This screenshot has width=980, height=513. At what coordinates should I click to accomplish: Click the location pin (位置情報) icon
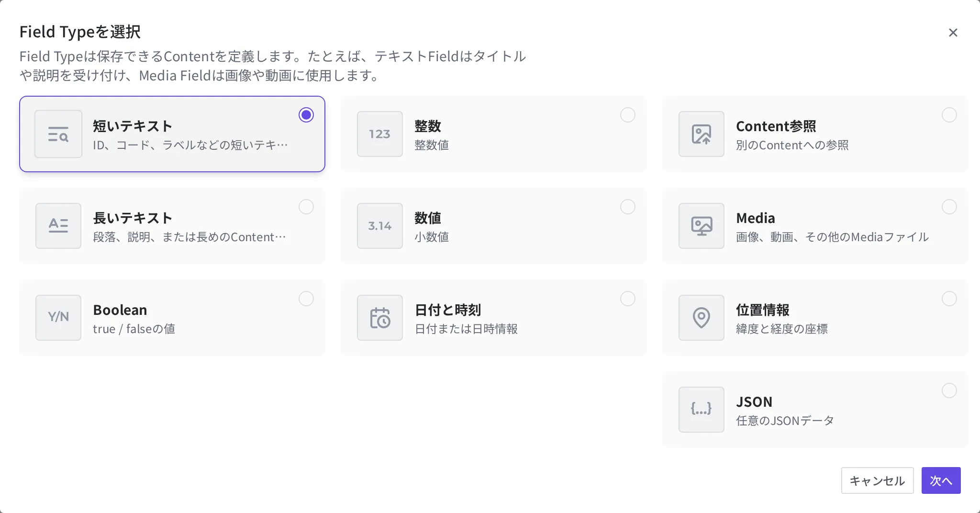click(x=702, y=318)
